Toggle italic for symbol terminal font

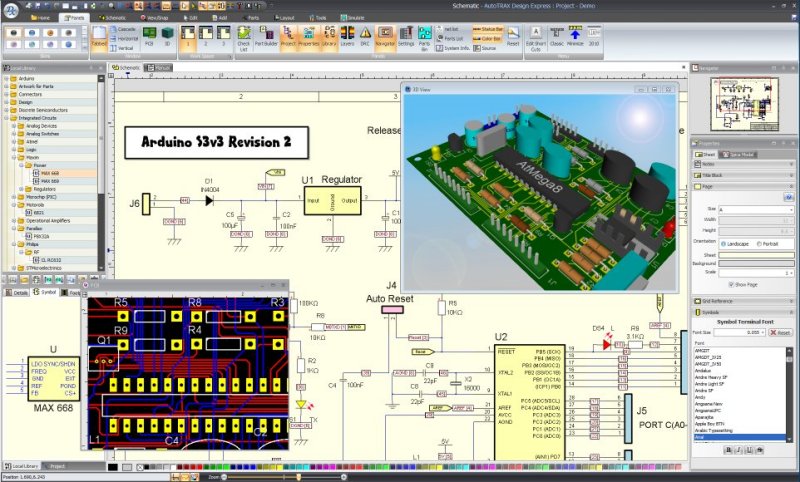738,450
